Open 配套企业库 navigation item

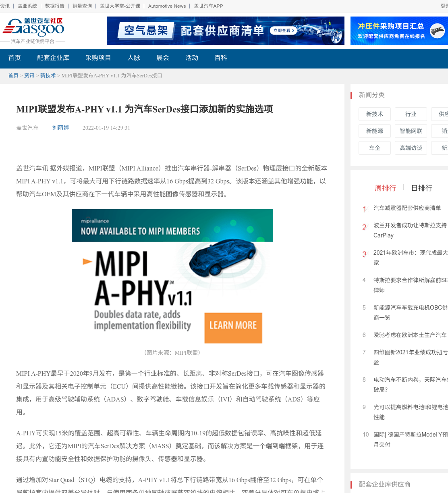53,58
